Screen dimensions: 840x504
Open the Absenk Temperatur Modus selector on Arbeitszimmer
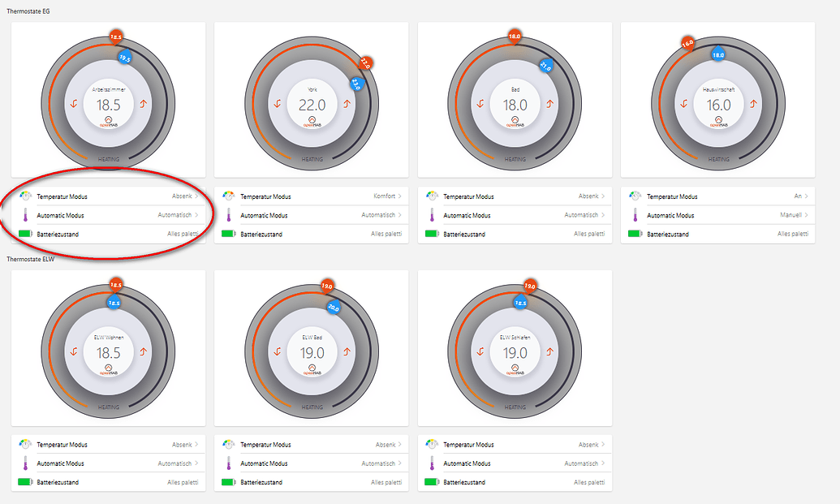[x=183, y=196]
